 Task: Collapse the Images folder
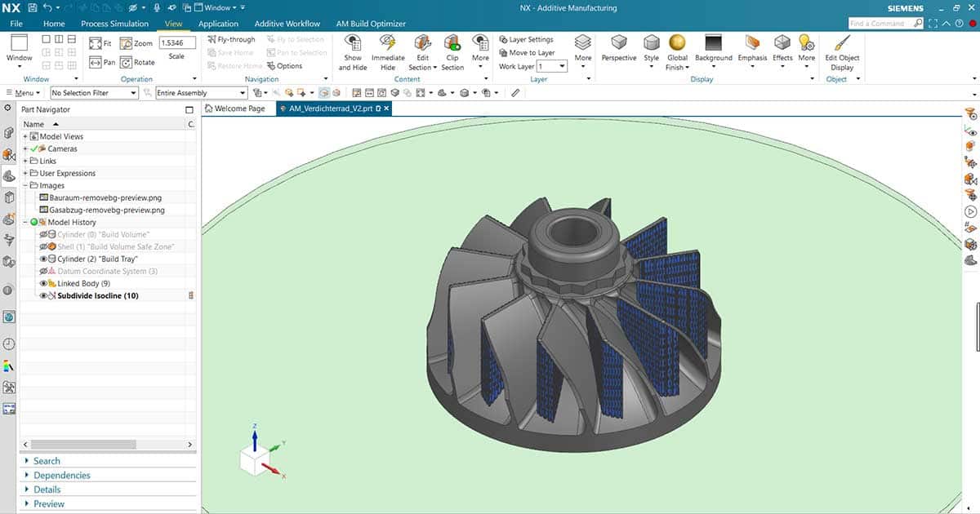click(x=25, y=185)
